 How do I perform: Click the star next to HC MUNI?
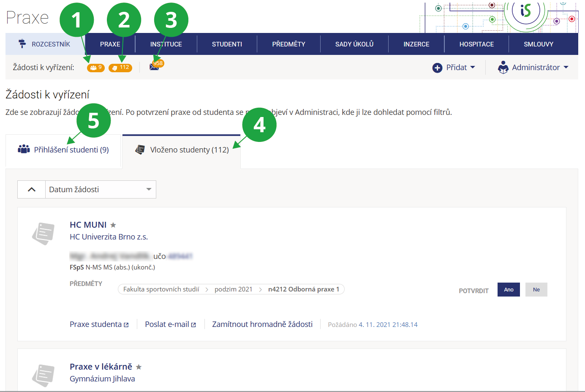pos(113,225)
